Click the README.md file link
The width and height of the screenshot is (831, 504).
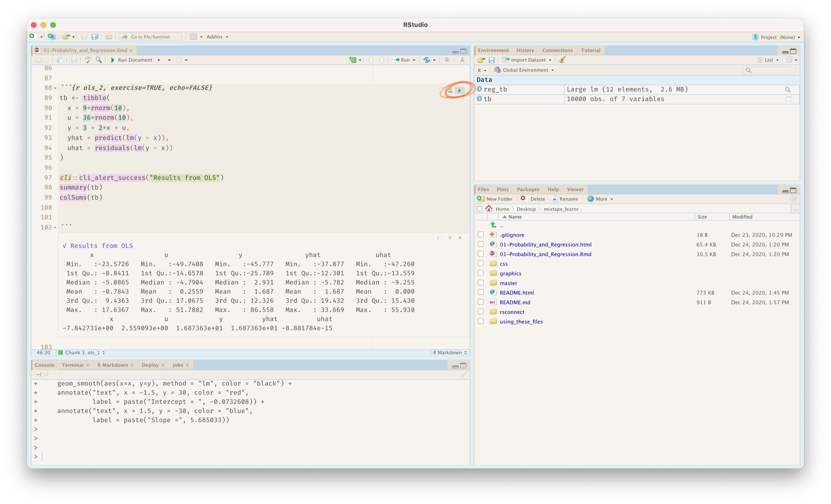pyautogui.click(x=516, y=302)
